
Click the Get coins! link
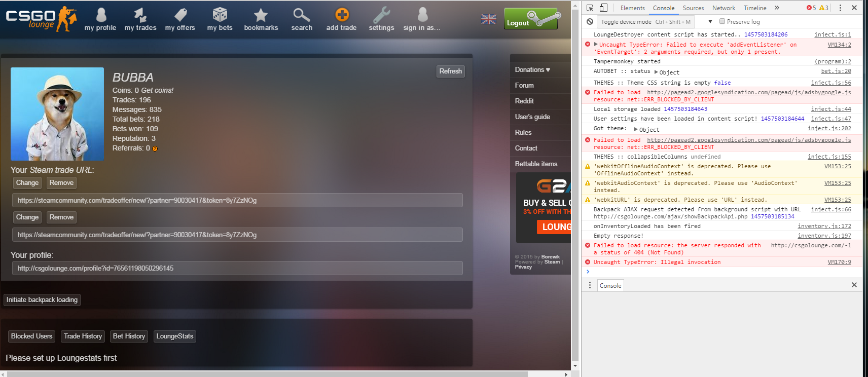tap(157, 90)
